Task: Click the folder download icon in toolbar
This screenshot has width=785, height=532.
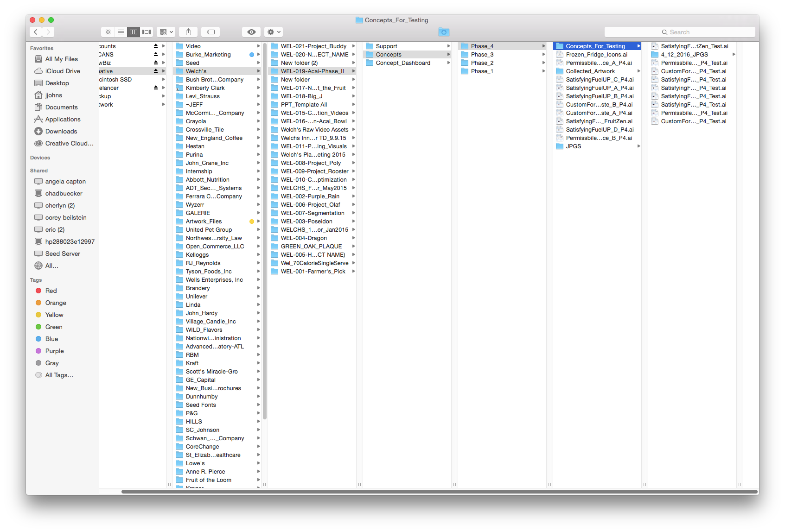Action: tap(444, 32)
